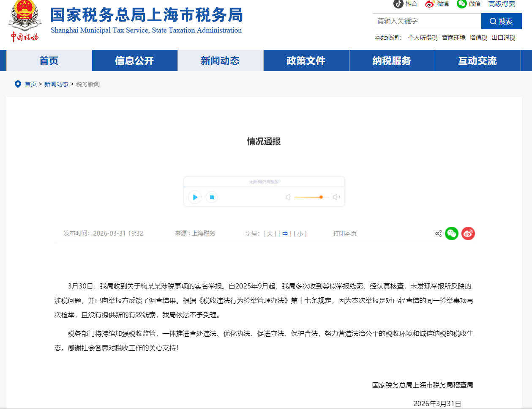Screen dimensions: 532x409
Task: Share article via green WeChat icon
Action: [x=452, y=233]
